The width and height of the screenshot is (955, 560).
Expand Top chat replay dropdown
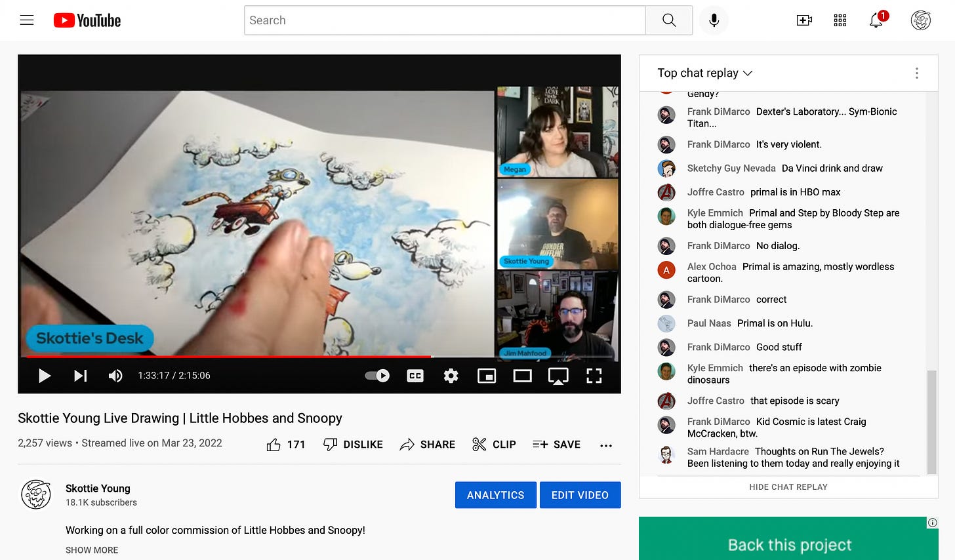pos(705,73)
